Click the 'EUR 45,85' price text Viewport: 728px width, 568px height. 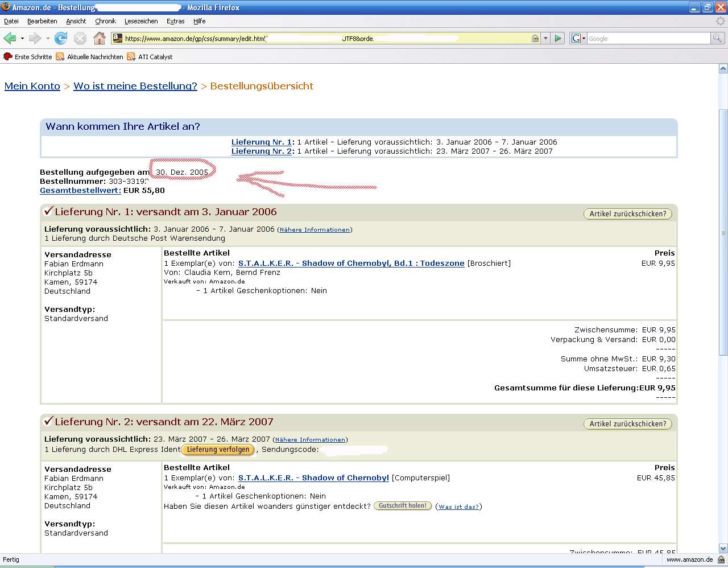click(656, 478)
